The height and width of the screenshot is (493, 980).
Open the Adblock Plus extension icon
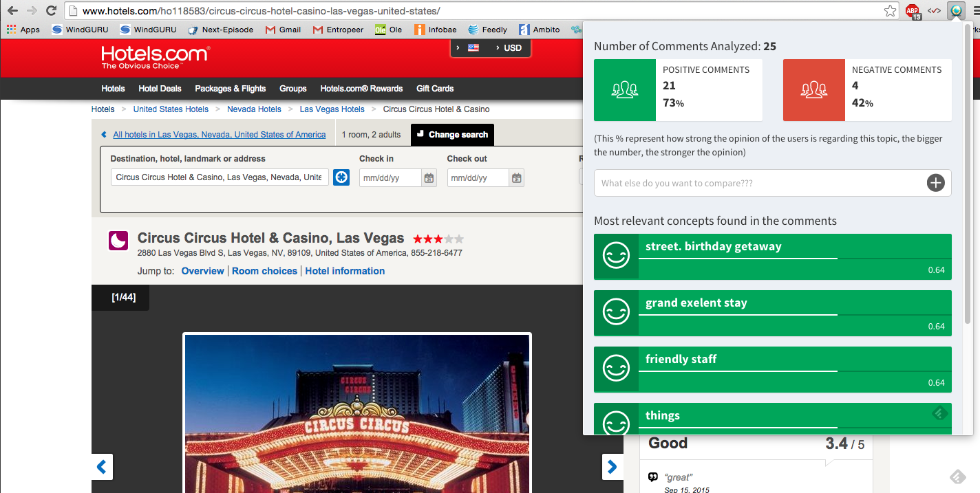913,11
